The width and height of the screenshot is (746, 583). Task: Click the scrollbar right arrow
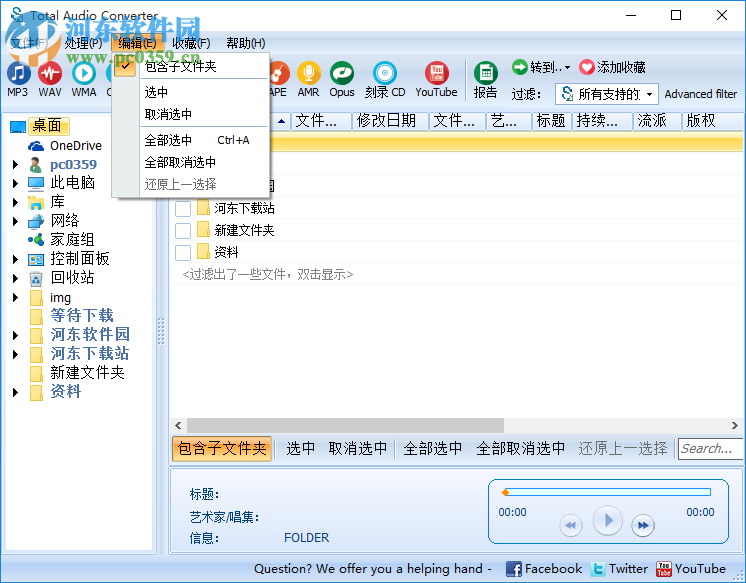735,425
